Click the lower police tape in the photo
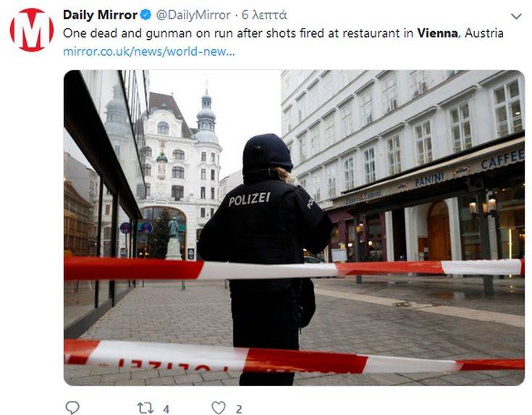532x415 pixels. [294, 357]
